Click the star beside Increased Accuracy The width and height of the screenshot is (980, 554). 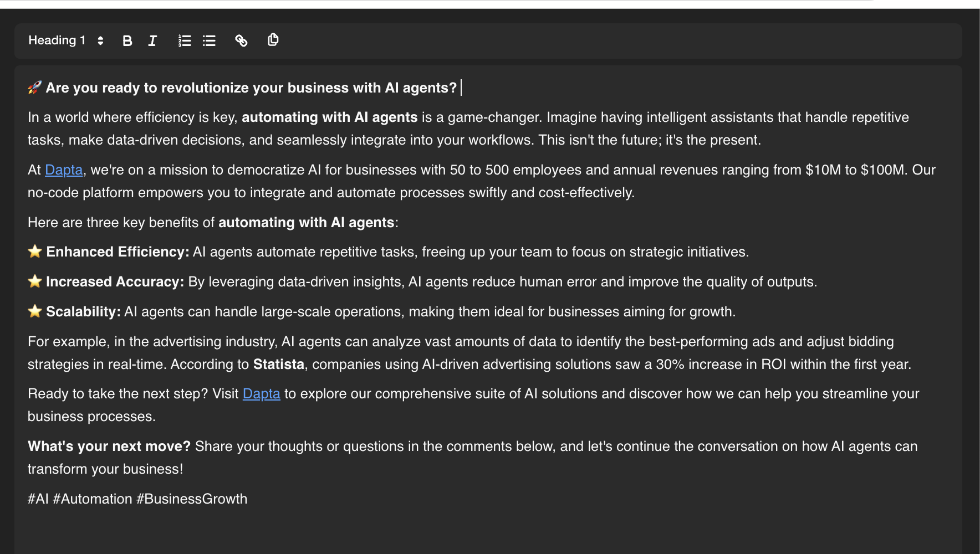[x=35, y=281]
